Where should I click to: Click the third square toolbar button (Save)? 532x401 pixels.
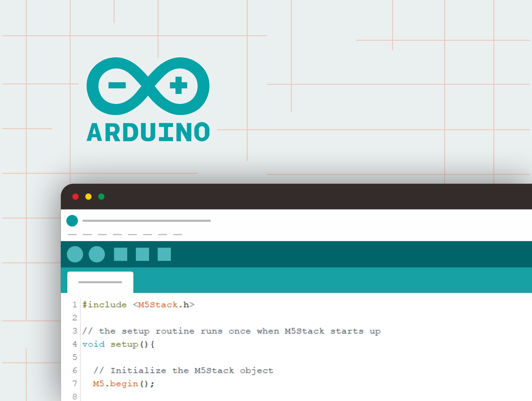tap(164, 254)
